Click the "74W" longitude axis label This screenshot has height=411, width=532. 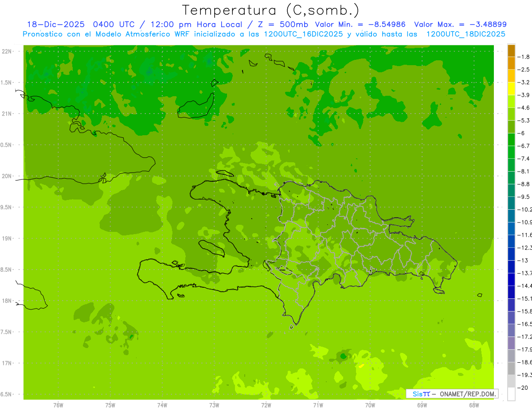[162, 405]
